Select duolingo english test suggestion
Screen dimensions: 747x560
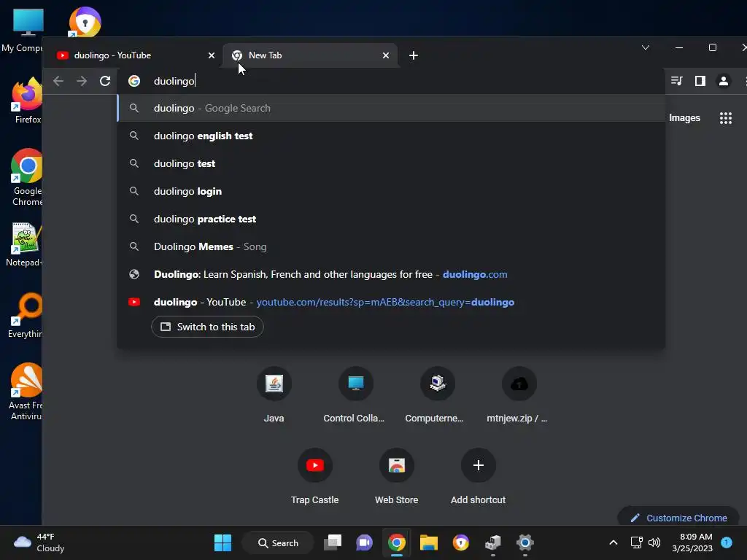tap(391, 136)
